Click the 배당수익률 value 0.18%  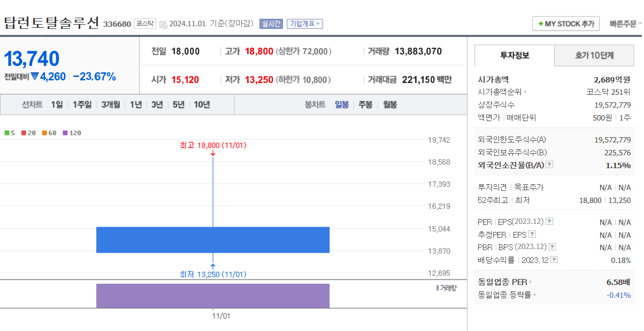[621, 260]
